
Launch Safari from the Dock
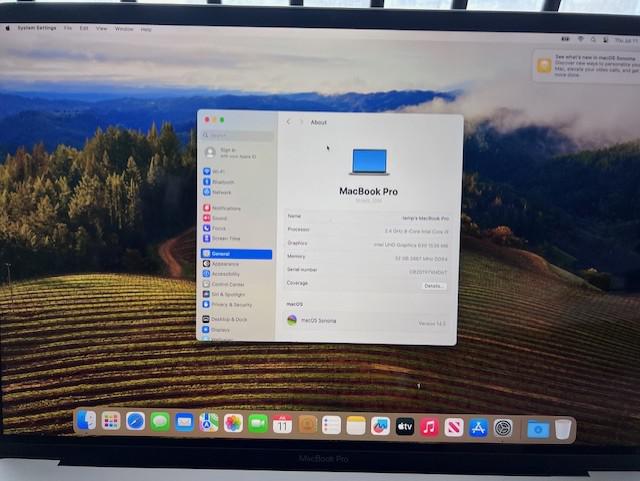coord(135,421)
